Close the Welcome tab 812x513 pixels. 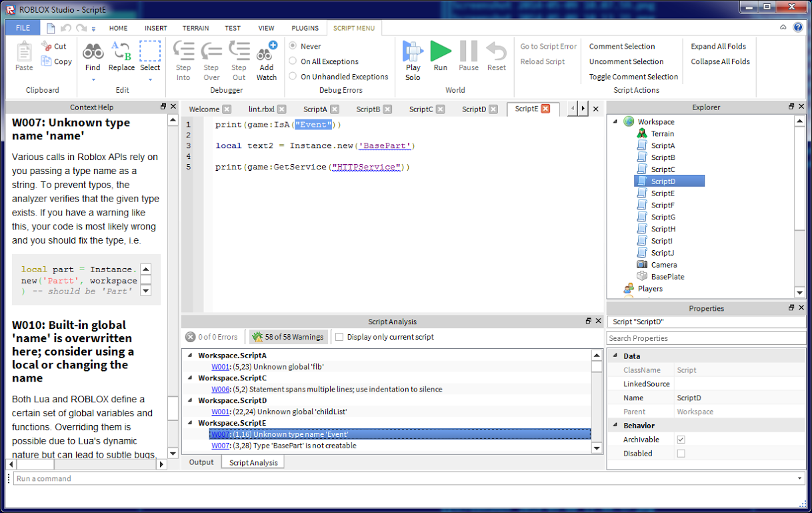click(x=227, y=109)
